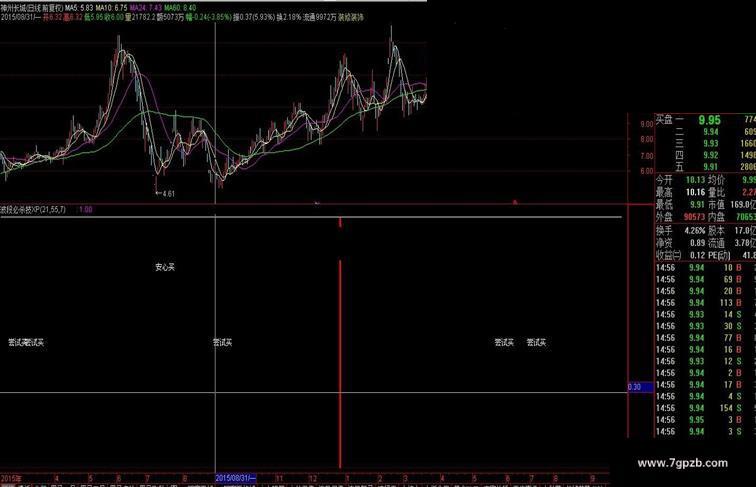
Task: Click the 额5073万 turnover value in the info line
Action: click(x=170, y=17)
